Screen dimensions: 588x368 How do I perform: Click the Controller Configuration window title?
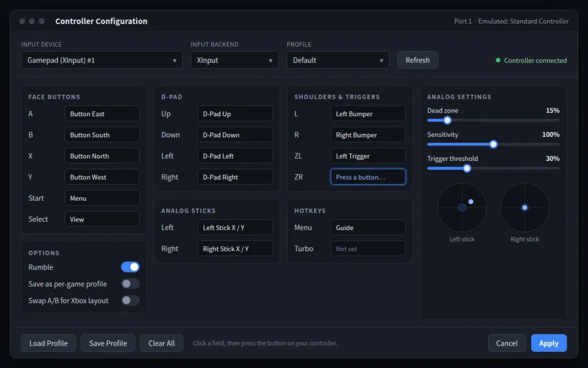click(101, 21)
